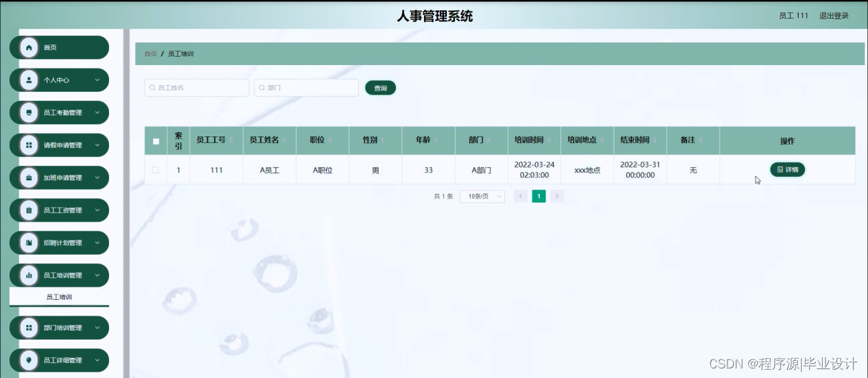Click the 员工姓名 search input
Image resolution: width=868 pixels, height=378 pixels.
197,88
